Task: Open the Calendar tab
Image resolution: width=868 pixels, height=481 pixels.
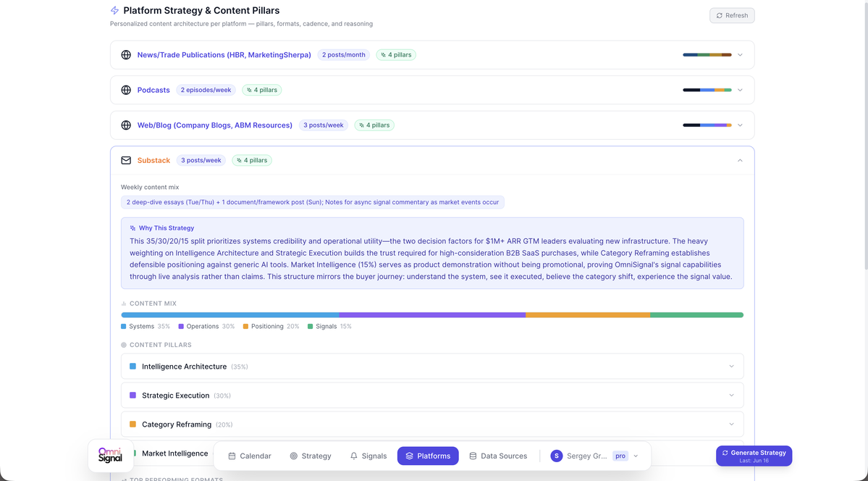Action: coord(250,456)
